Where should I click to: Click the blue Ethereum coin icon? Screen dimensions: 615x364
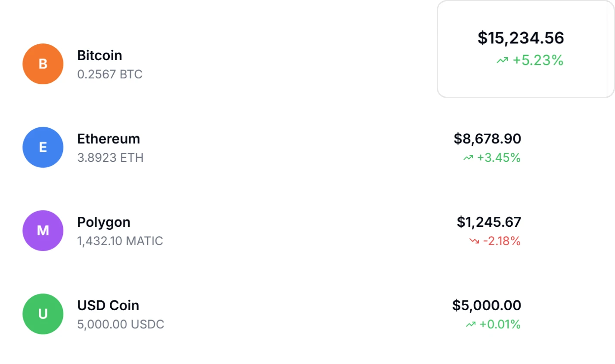[x=43, y=147]
